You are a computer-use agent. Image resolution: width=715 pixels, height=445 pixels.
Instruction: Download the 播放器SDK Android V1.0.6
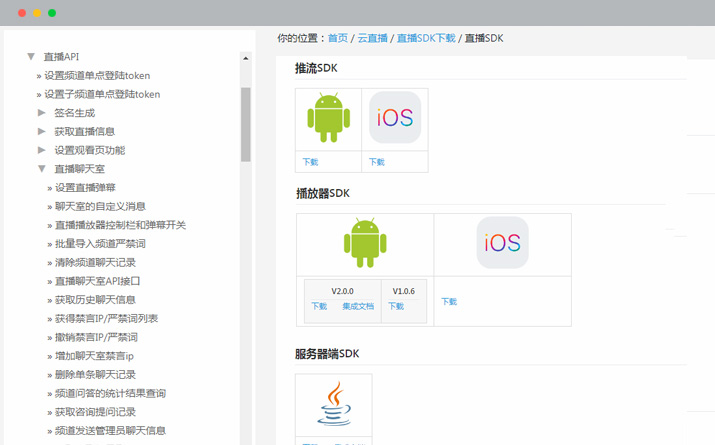396,307
